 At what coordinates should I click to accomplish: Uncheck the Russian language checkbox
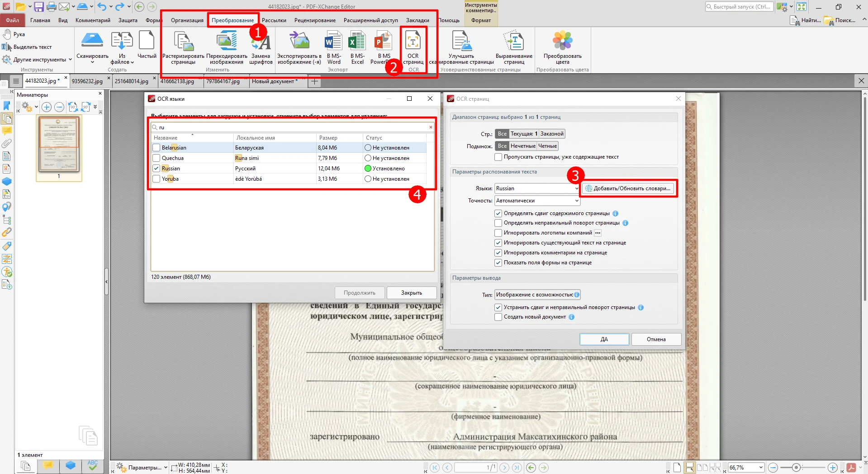click(x=157, y=169)
